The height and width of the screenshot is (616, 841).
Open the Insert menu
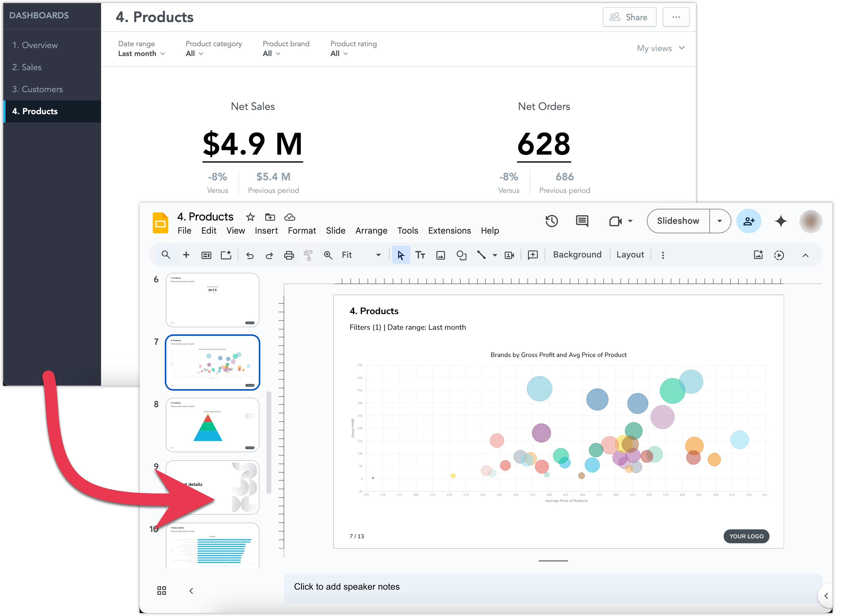click(x=266, y=231)
